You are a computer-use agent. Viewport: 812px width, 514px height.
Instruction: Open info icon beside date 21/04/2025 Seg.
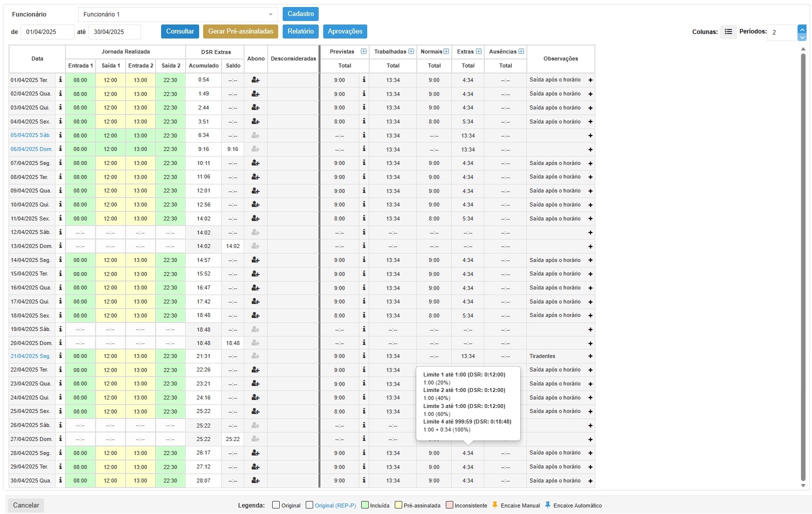tap(61, 355)
